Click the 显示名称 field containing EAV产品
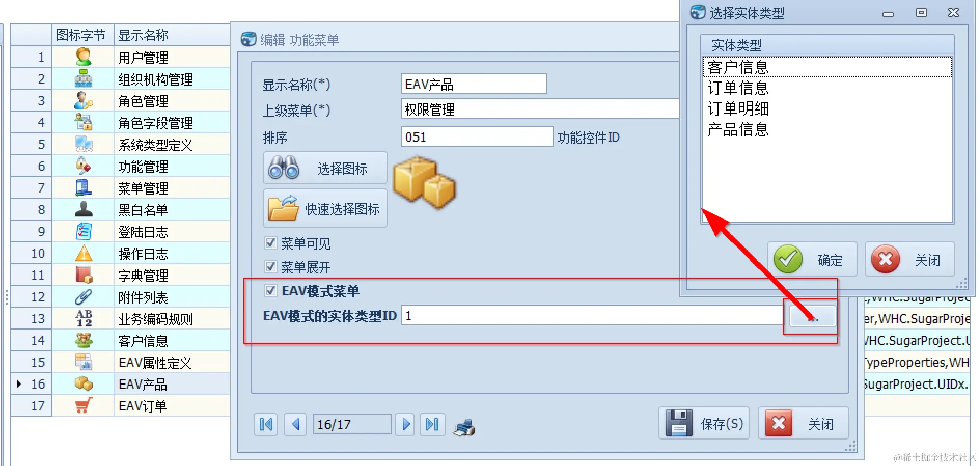 pos(474,84)
